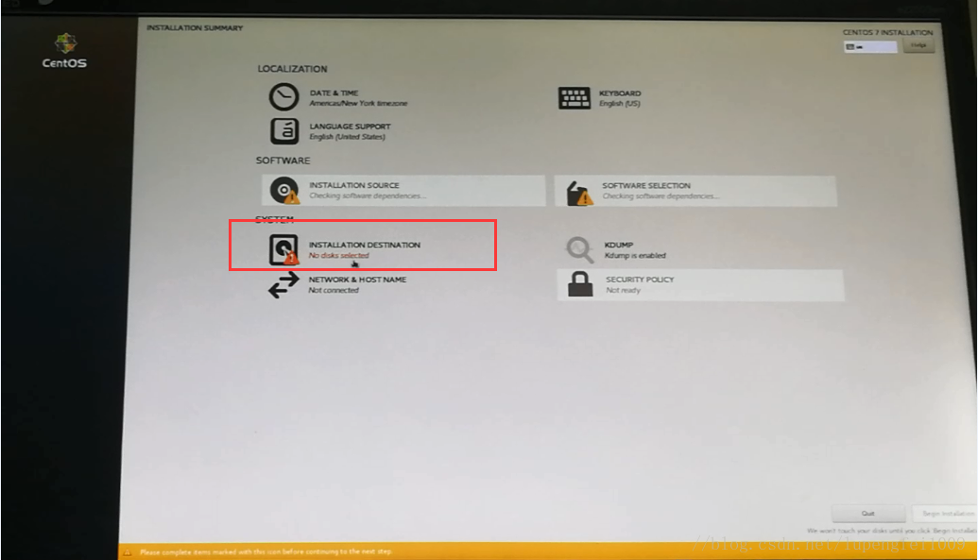
Task: Click the Security Policy lock icon
Action: (x=580, y=284)
